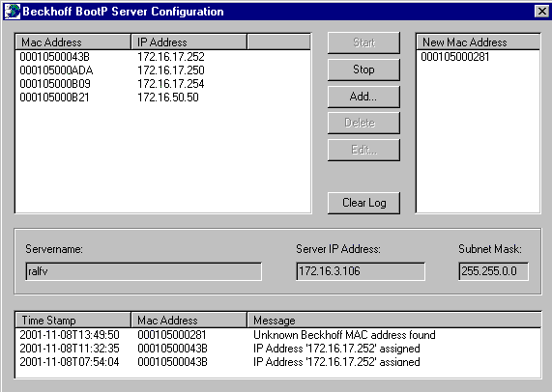Click the Subnet Mask: label
The image size is (552, 392).
(x=490, y=249)
